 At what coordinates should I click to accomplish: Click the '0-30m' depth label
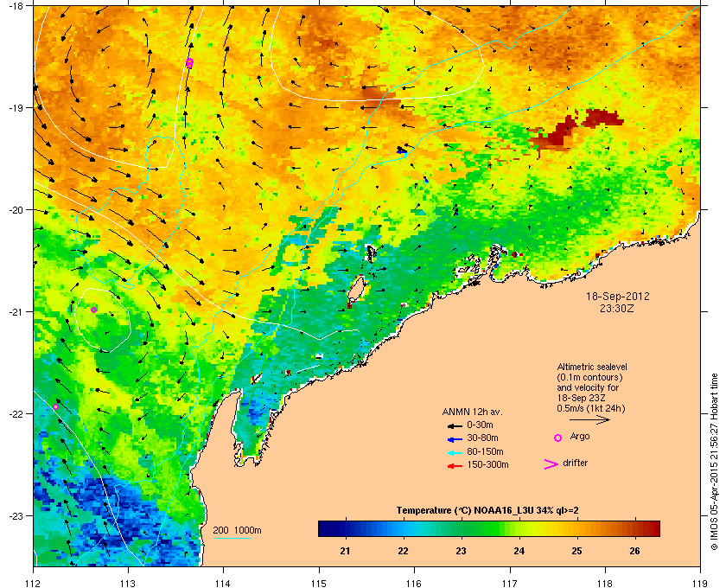[x=480, y=425]
